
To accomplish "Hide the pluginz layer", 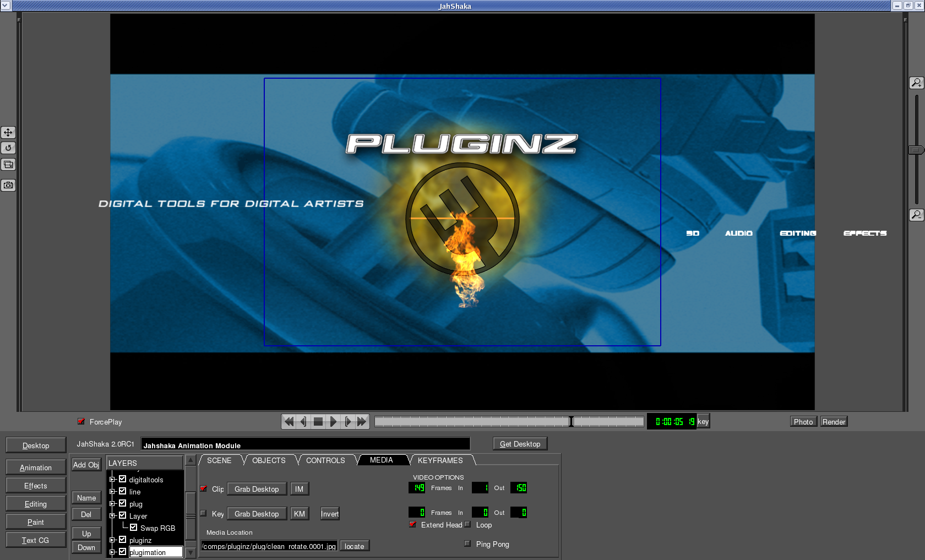I will coord(123,540).
